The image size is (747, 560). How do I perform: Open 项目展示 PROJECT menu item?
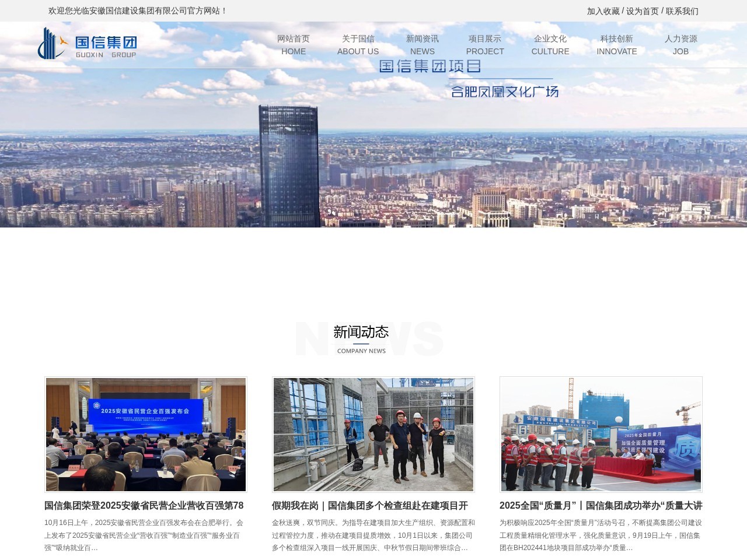[x=485, y=45]
